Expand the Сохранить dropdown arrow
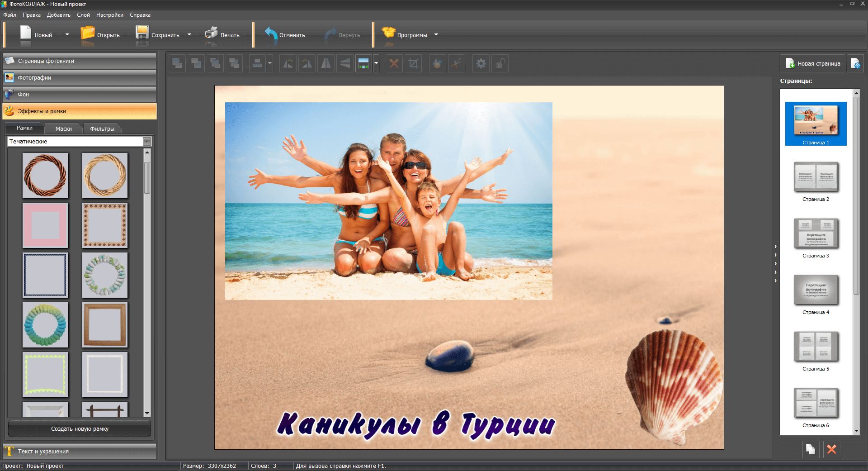The image size is (868, 471). coord(189,35)
